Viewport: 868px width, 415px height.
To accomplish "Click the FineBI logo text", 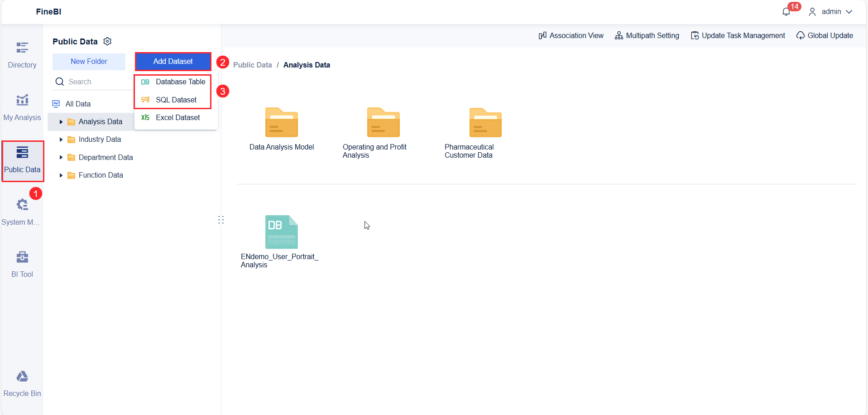I will [48, 12].
